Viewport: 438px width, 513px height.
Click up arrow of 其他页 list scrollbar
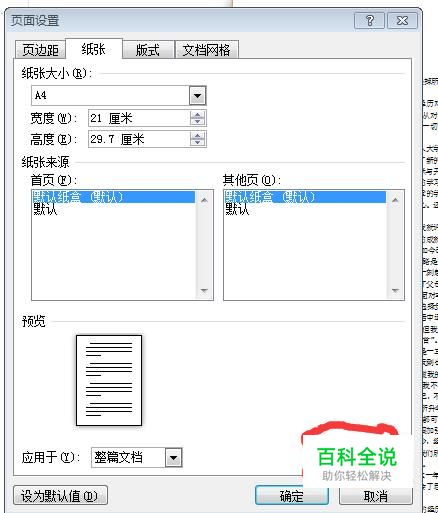[395, 200]
